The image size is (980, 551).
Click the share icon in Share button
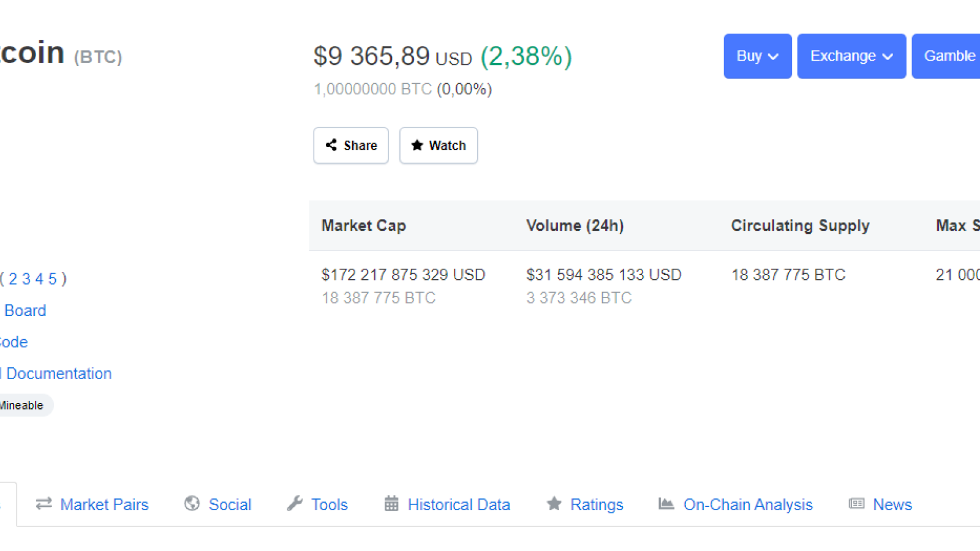point(331,144)
